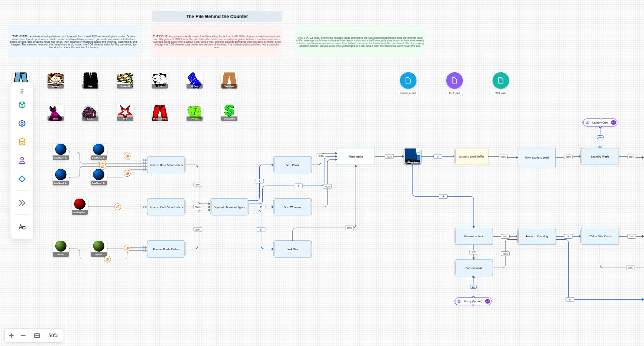
Task: Click the chart badge on Plant Drop Store connector
Action: pos(118,207)
